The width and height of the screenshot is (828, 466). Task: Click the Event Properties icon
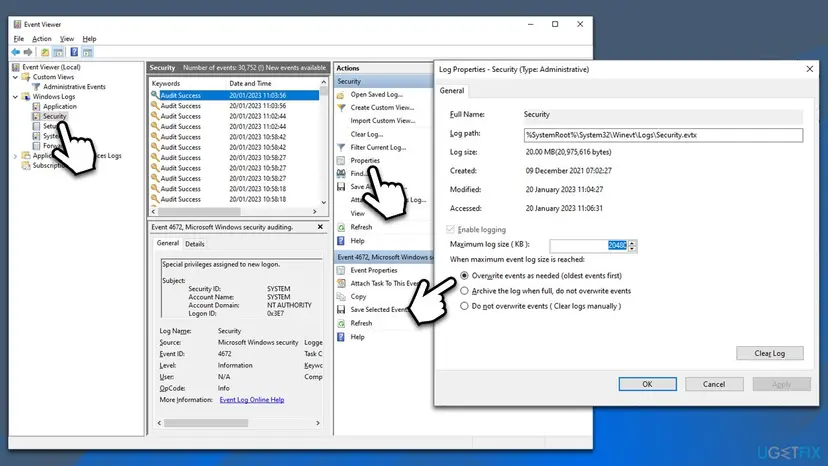[341, 271]
